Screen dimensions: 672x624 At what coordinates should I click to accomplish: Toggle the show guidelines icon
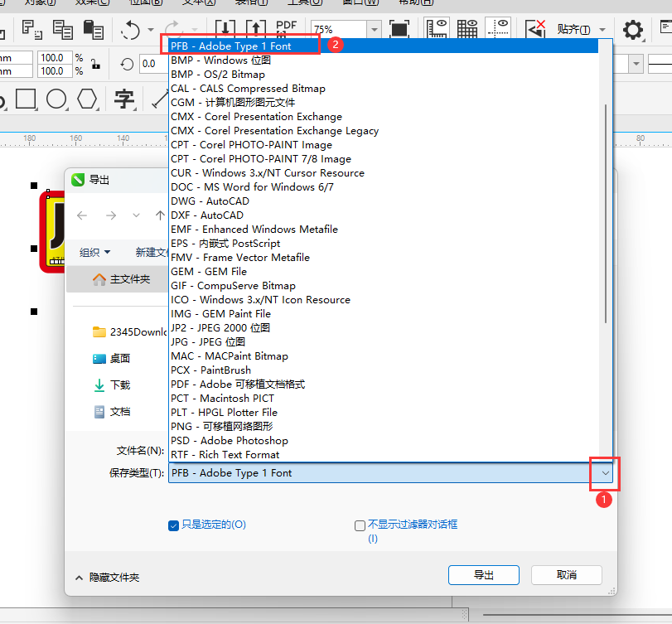tap(497, 29)
